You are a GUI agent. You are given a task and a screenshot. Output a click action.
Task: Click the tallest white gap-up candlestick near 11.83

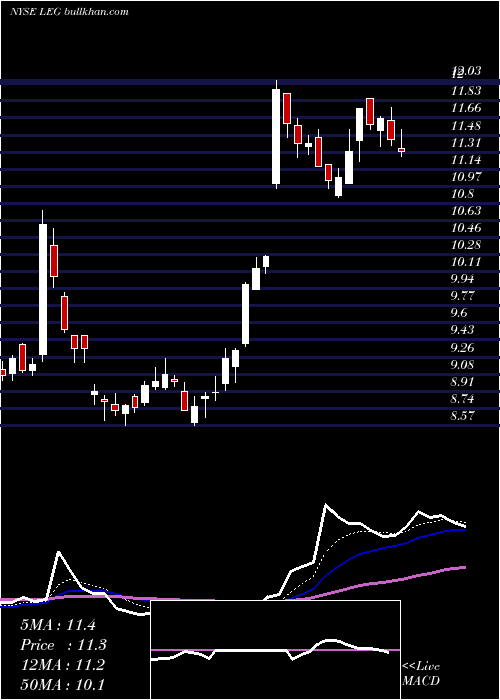[x=276, y=137]
